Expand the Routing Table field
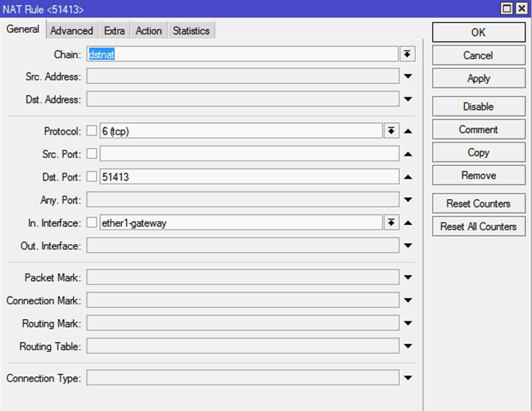 [408, 346]
